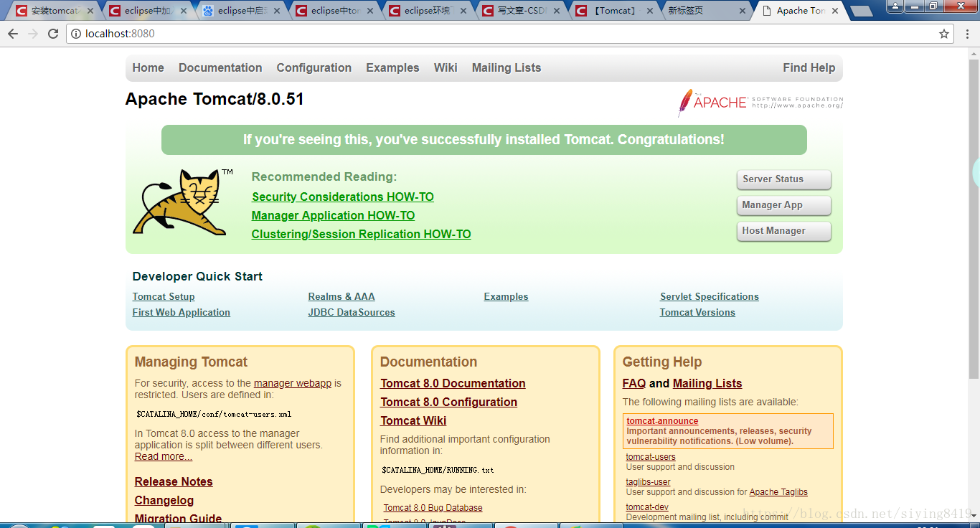Open the Examples link under Developer Quick Start
Image resolution: width=980 pixels, height=528 pixels.
[506, 296]
